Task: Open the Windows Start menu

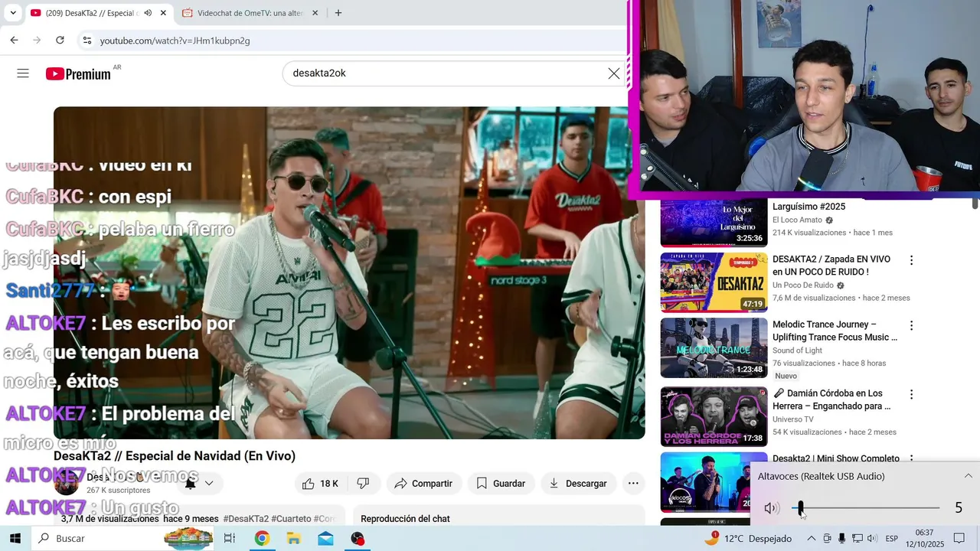Action: click(x=15, y=539)
